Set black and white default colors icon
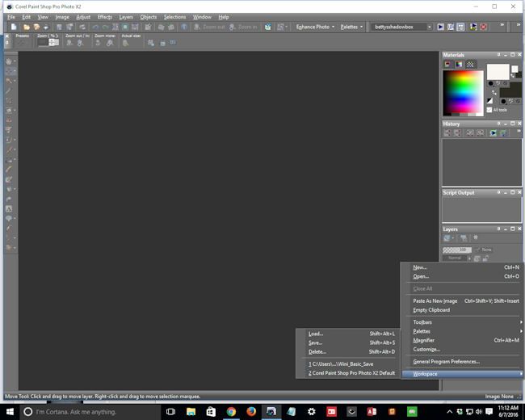This screenshot has height=420, width=525. [x=489, y=100]
